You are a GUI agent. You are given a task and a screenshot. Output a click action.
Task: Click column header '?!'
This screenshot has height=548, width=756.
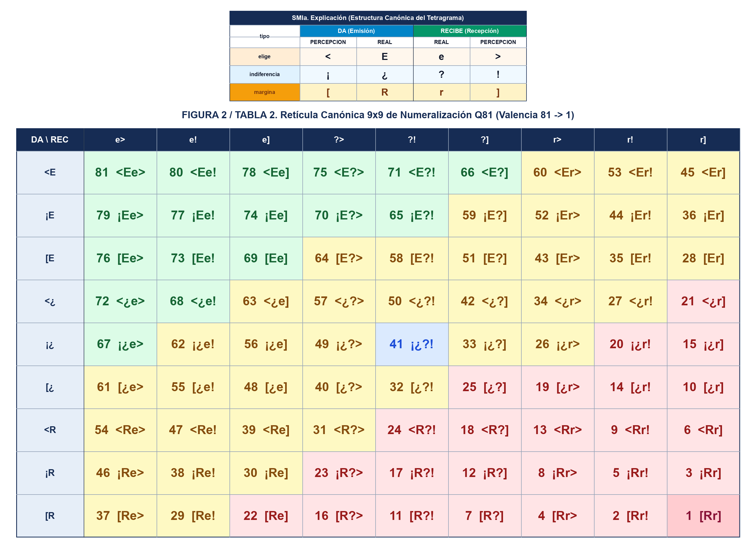tap(412, 140)
